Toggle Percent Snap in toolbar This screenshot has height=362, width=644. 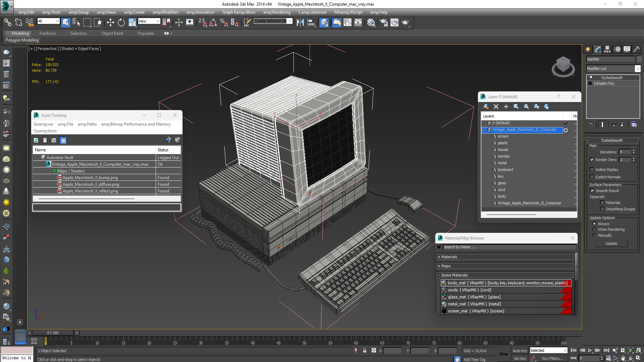(224, 22)
